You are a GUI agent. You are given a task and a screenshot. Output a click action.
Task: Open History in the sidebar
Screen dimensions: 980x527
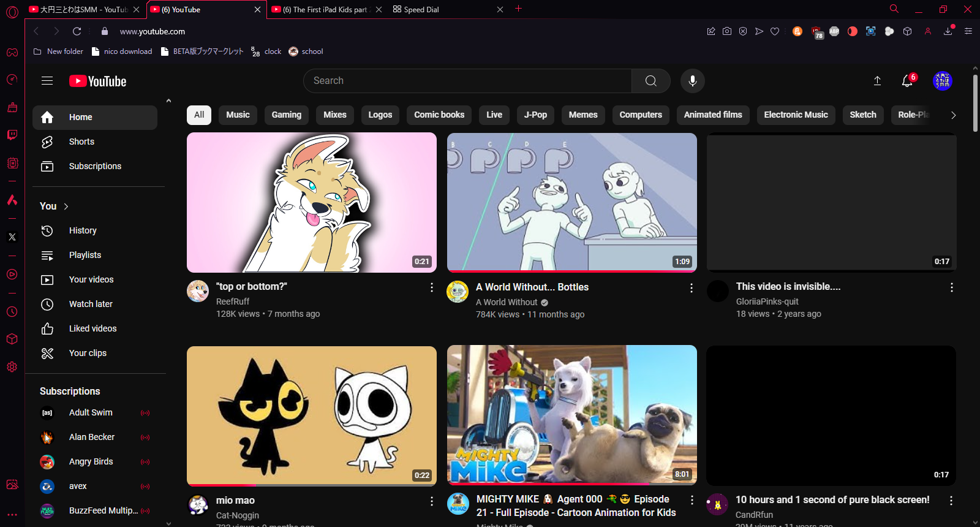pos(95,230)
